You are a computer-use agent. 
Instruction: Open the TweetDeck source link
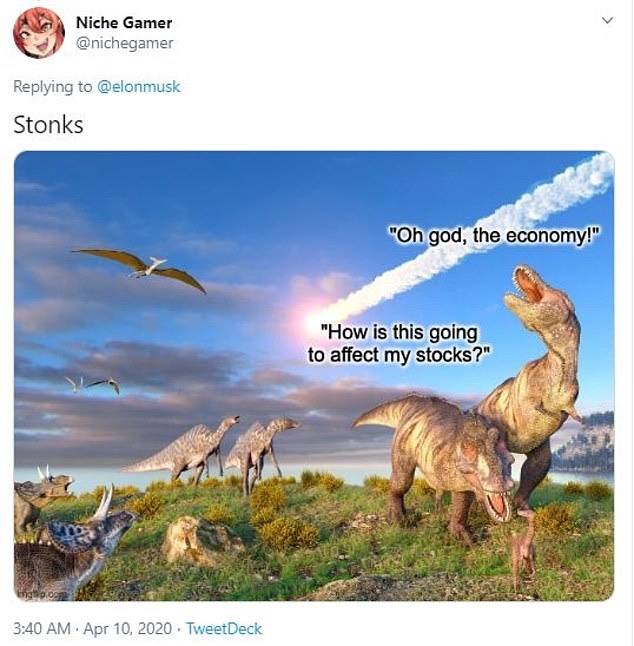pos(224,629)
